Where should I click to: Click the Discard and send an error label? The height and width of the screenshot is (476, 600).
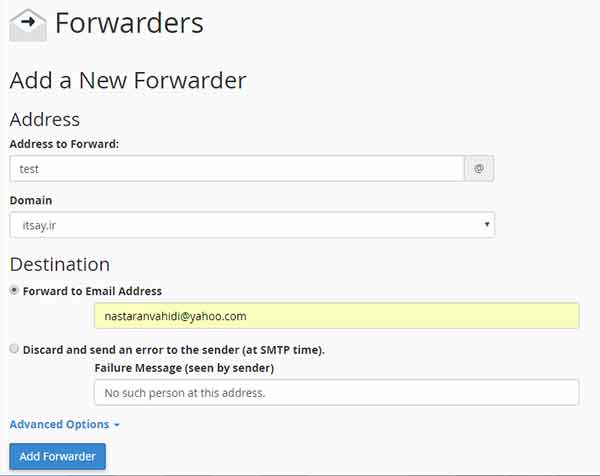coord(174,350)
